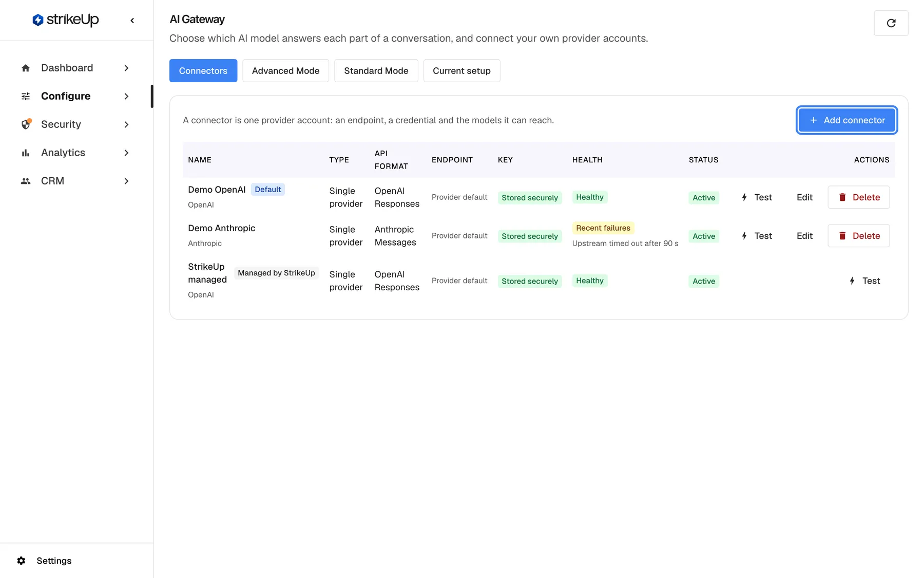Screen dimensions: 924x578
Task: Click the Security shield icon
Action: 26,124
